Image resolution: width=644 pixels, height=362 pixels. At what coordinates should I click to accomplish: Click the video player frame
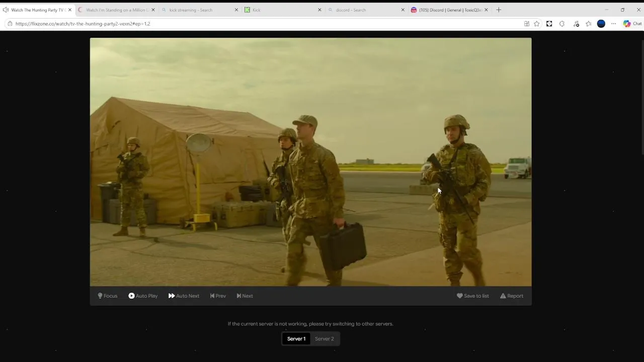click(x=310, y=162)
